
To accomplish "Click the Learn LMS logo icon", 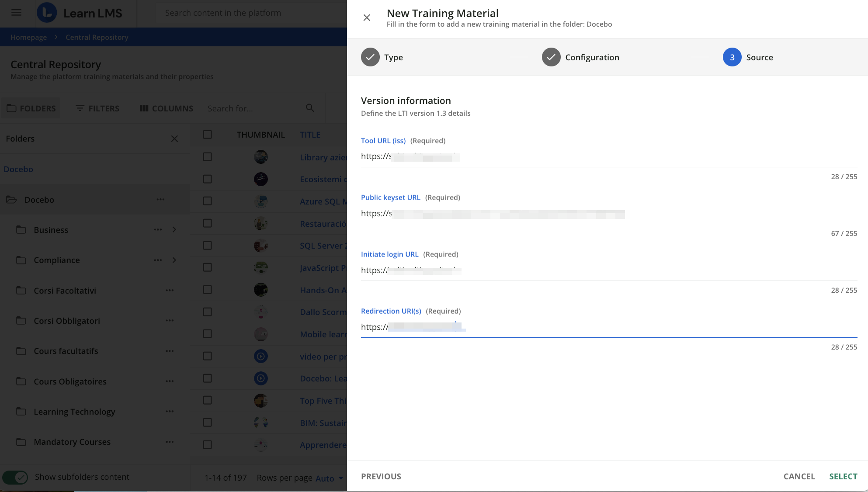I will tap(47, 13).
